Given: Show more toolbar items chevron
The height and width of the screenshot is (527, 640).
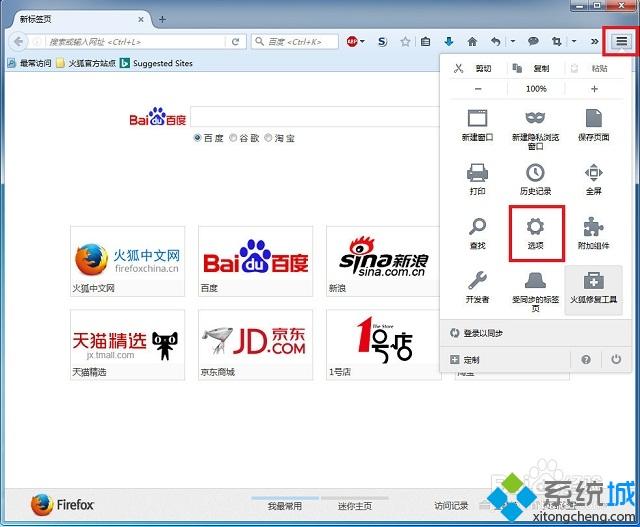Looking at the screenshot, I should click(x=594, y=41).
